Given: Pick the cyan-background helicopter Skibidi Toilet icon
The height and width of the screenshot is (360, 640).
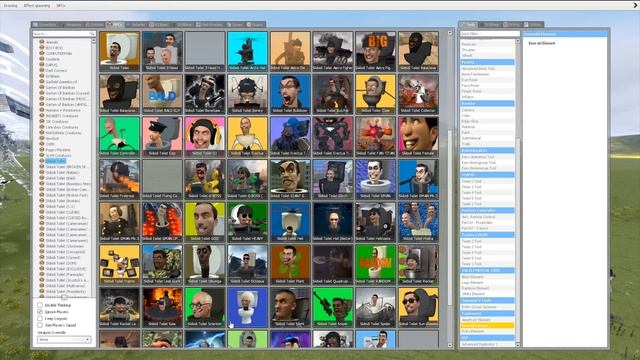Looking at the screenshot, I should point(247,51).
